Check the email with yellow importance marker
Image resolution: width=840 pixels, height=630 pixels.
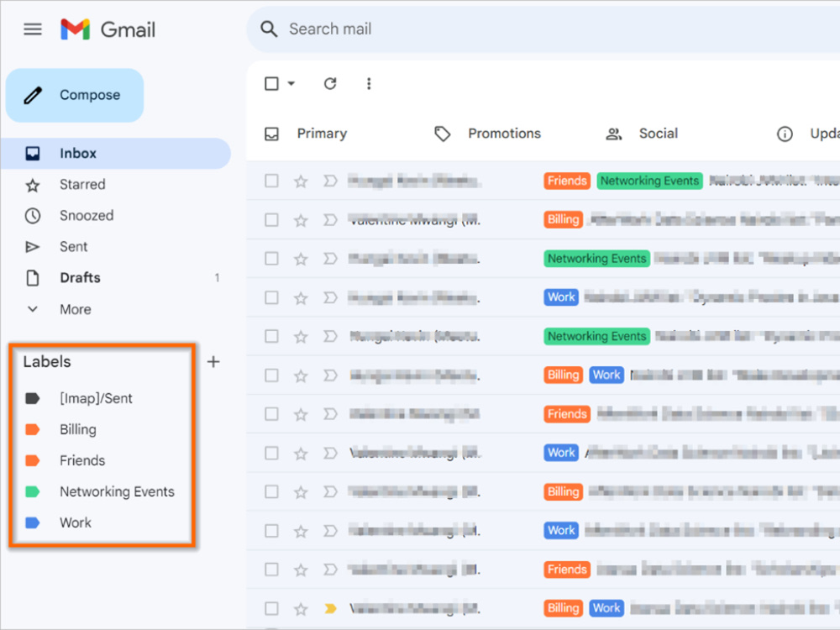tap(271, 608)
